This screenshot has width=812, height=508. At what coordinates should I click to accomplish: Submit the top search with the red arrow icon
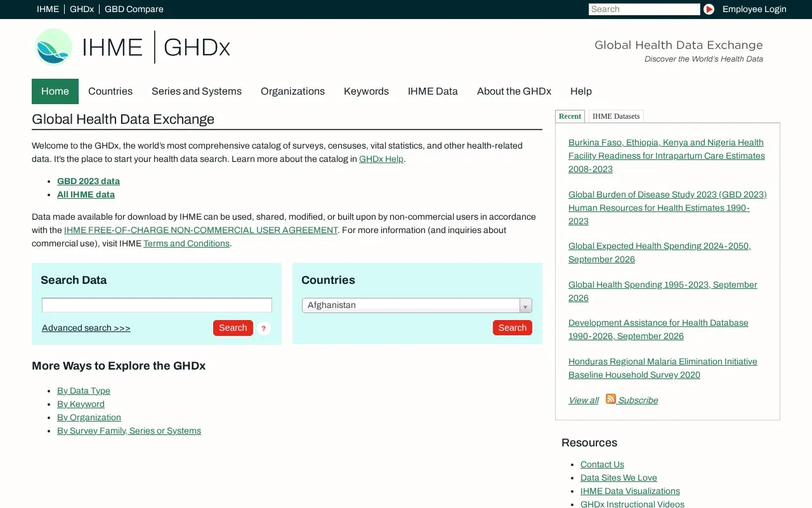pos(709,9)
